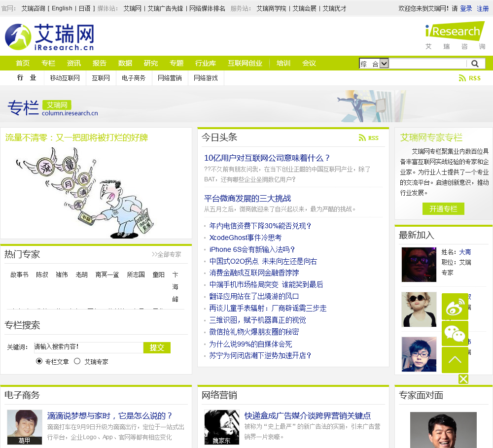Click the 登录 link

point(466,8)
